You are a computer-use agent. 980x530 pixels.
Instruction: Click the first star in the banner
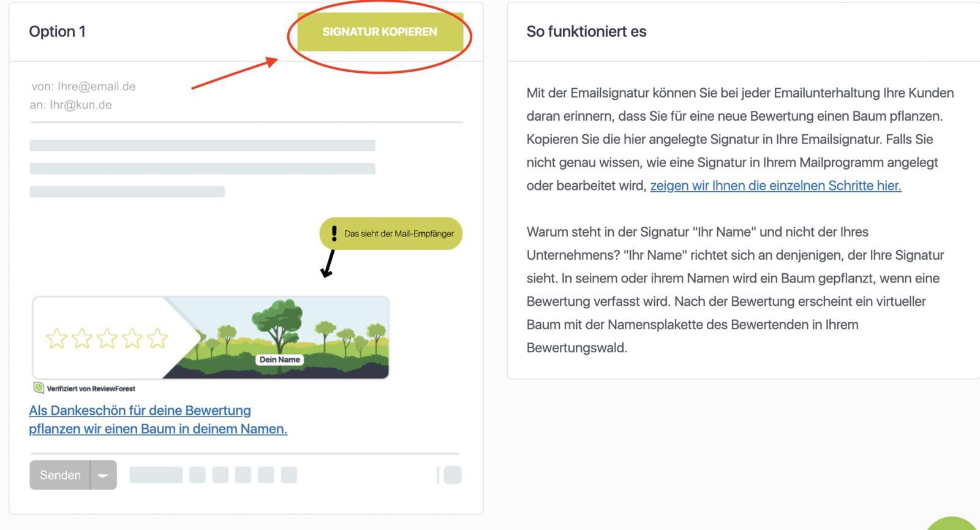tap(57, 338)
